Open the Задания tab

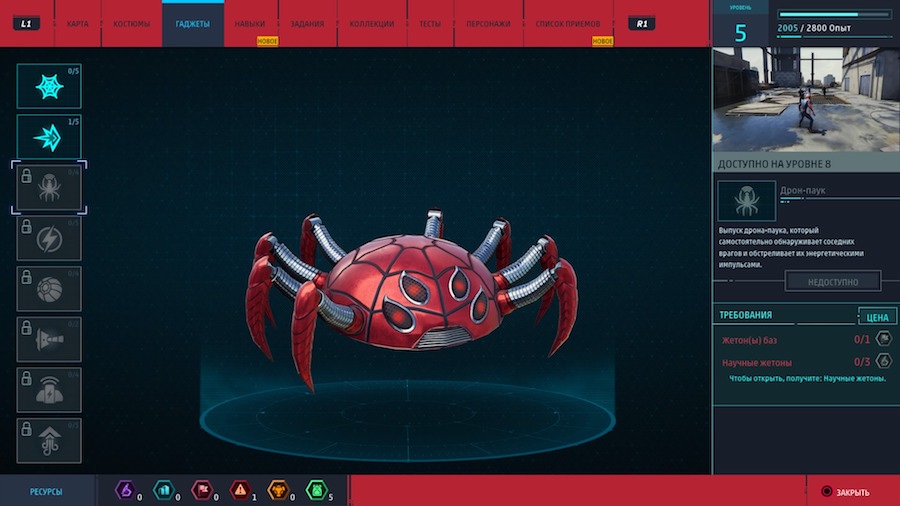coord(307,24)
